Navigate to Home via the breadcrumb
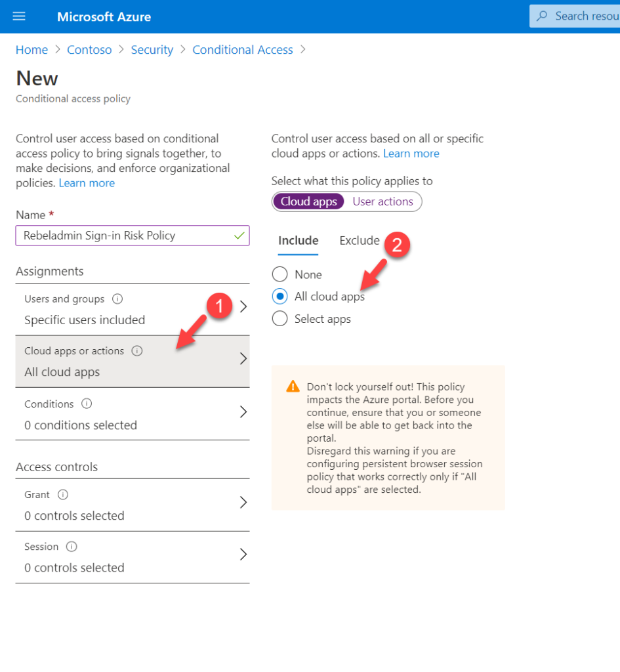620x672 pixels. (x=31, y=49)
